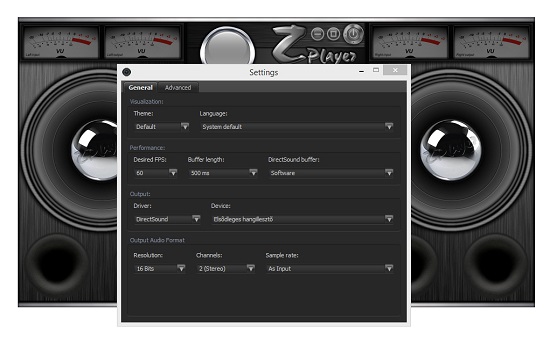Click the ZPlayer round minus icon
Viewport: 550px width, 361px height.
[x=317, y=34]
